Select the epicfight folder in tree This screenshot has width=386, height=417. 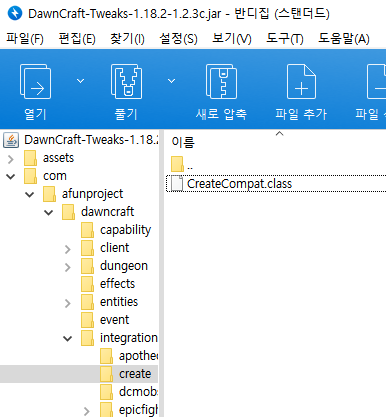[138, 410]
